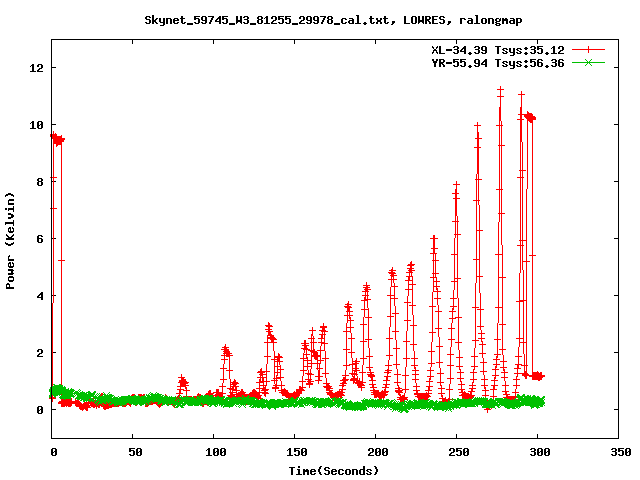Click the y-axis tick label 4
The height and width of the screenshot is (480, 640).
[40, 296]
